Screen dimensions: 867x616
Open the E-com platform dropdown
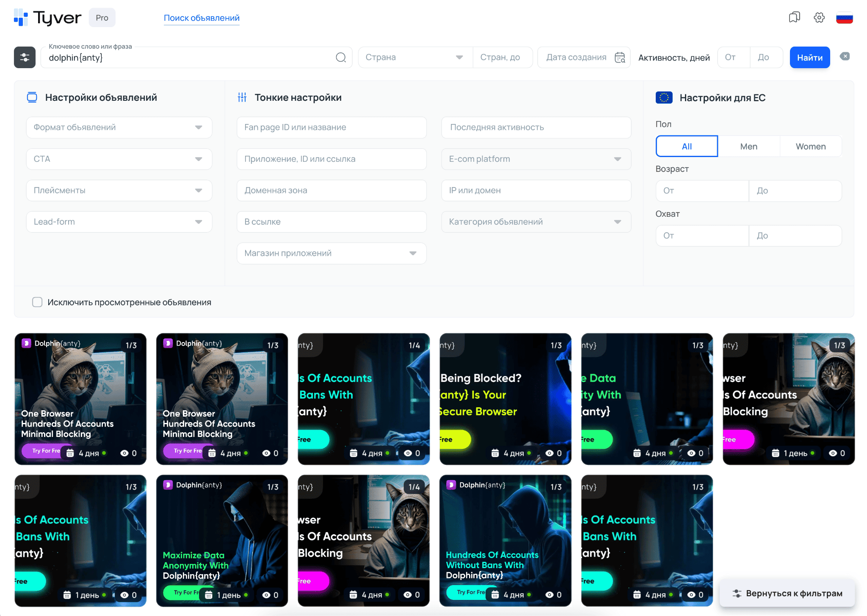[536, 159]
